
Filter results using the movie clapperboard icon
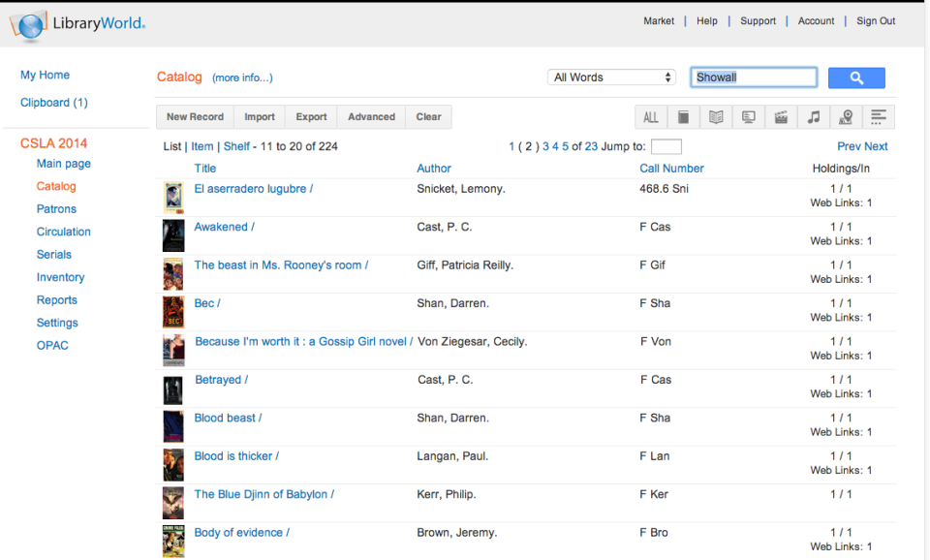781,116
